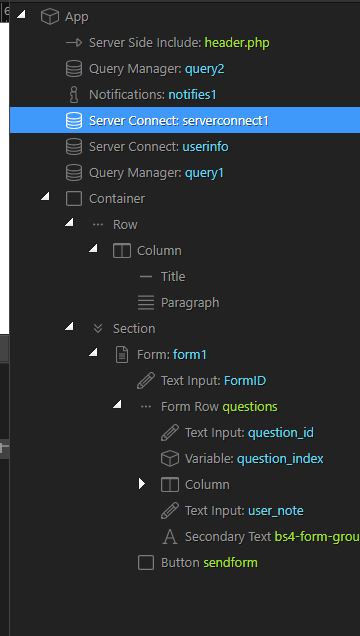
Task: Click the userinfo Server Connect database icon
Action: [74, 146]
